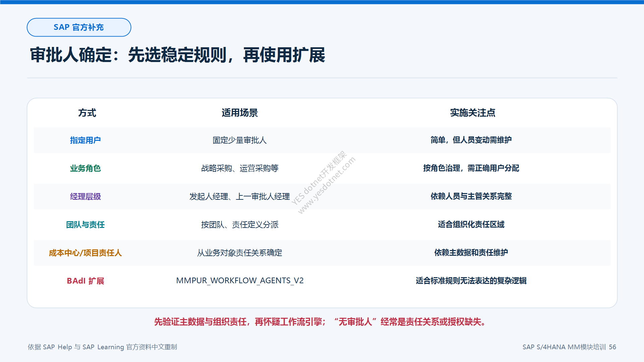This screenshot has width=644, height=362.
Task: Click the 'MMPUR_WORKFLOW_AGENTS_V2' cell
Action: click(x=240, y=281)
